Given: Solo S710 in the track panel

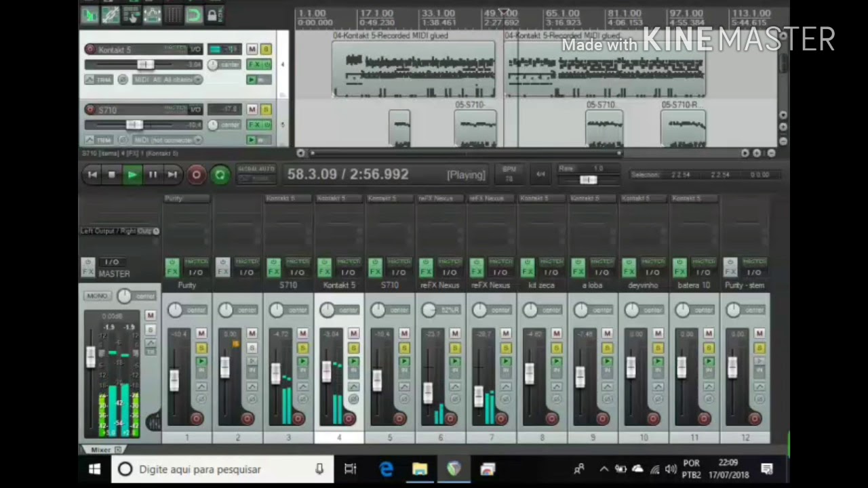Looking at the screenshot, I should [x=266, y=109].
